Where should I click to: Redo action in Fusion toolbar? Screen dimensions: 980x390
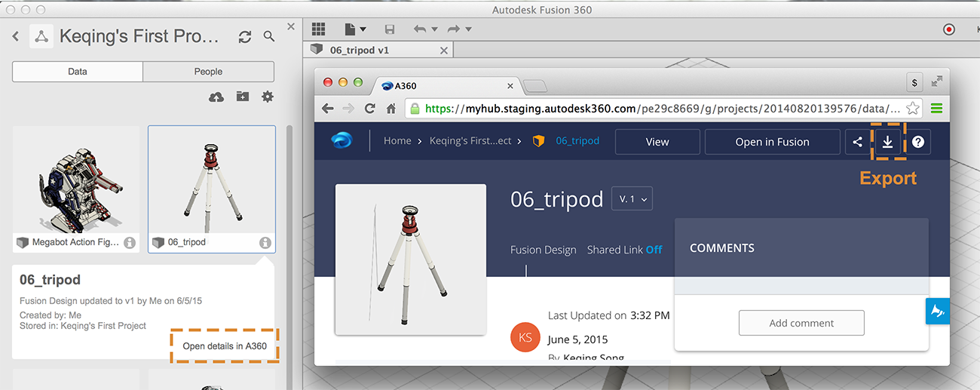pos(454,29)
